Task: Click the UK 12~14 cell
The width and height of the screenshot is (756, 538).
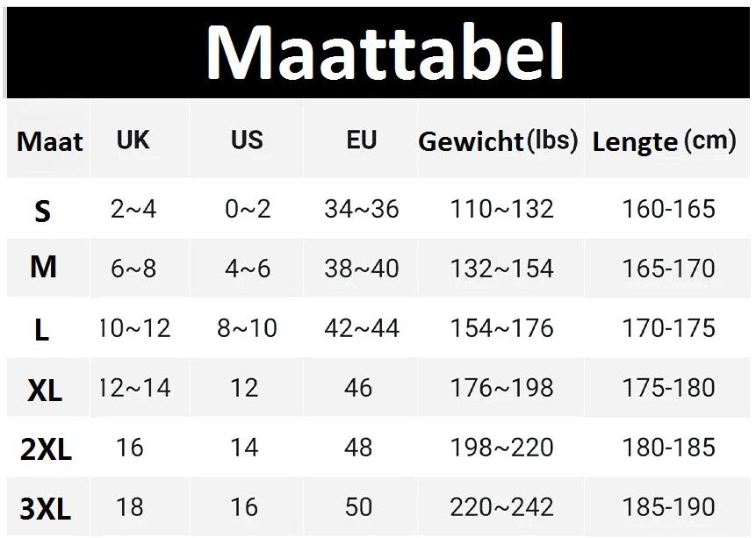Action: [134, 387]
